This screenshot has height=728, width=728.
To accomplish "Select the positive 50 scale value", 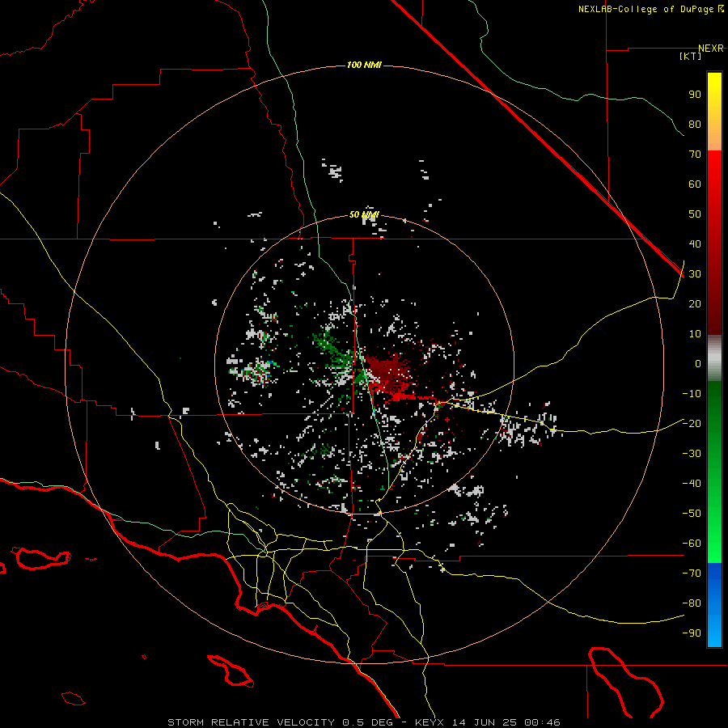I will 695,214.
